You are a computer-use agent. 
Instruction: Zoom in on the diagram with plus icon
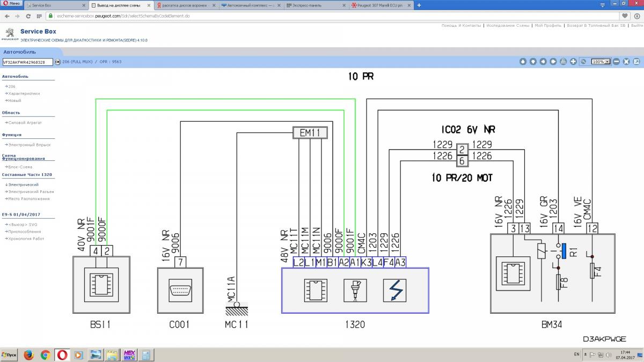(573, 62)
